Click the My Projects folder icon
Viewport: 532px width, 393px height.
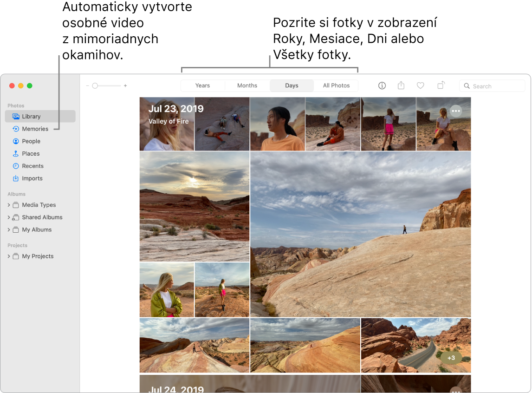[16, 256]
